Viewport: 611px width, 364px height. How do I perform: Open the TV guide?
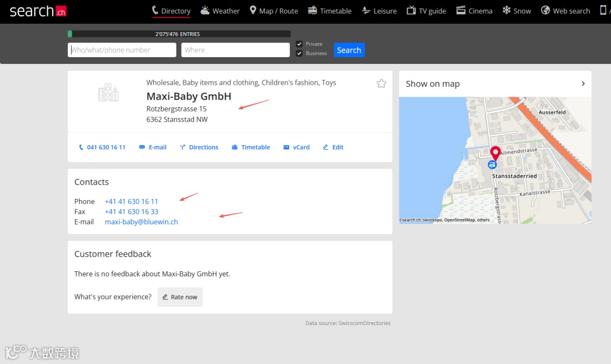427,11
